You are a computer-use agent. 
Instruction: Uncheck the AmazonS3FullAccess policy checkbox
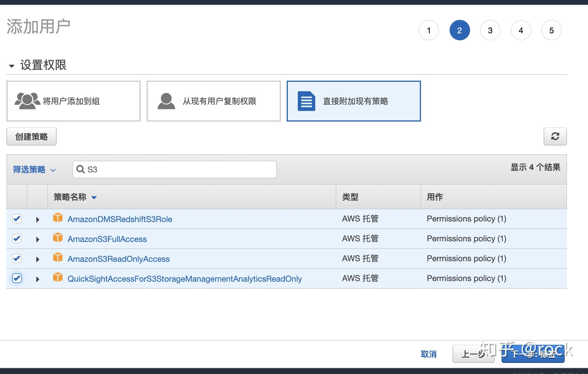(x=17, y=238)
